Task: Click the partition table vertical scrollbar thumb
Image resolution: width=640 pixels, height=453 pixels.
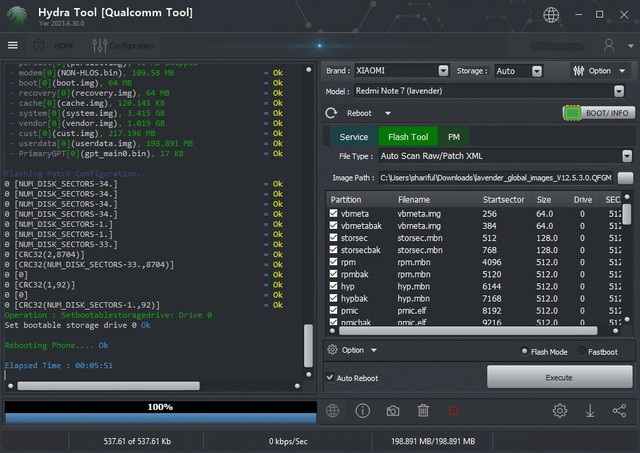Action: point(627,214)
